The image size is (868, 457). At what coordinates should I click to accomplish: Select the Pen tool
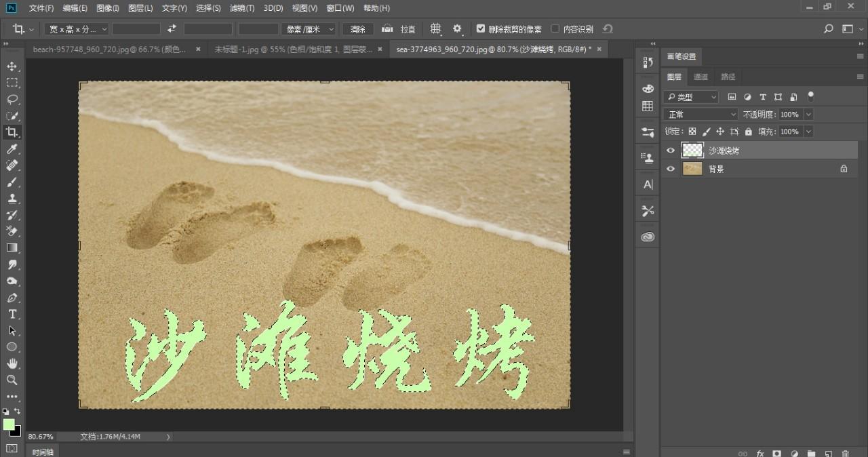click(12, 298)
